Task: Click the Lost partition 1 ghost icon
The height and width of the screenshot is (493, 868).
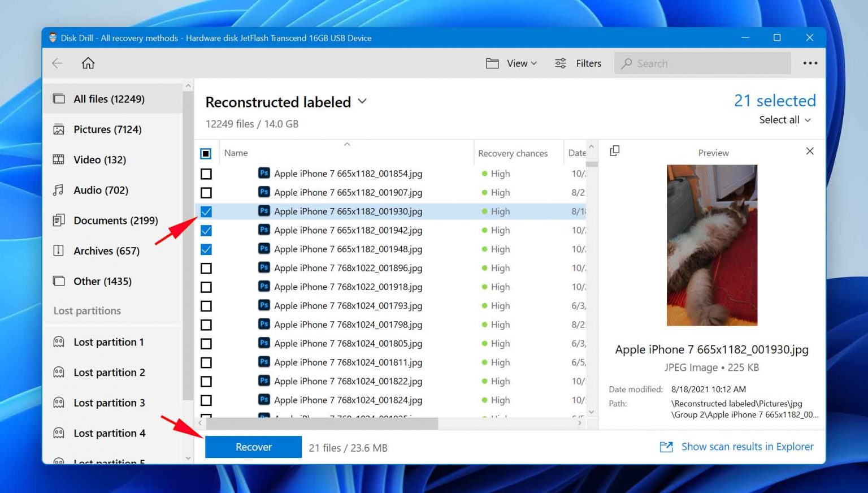Action: 59,342
